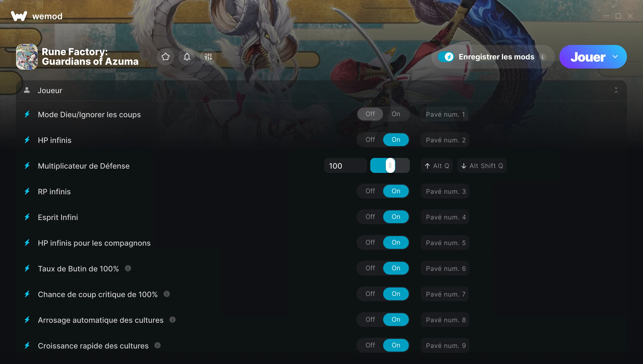Image resolution: width=643 pixels, height=364 pixels.
Task: Open the Jouer dropdown arrow
Action: [615, 57]
